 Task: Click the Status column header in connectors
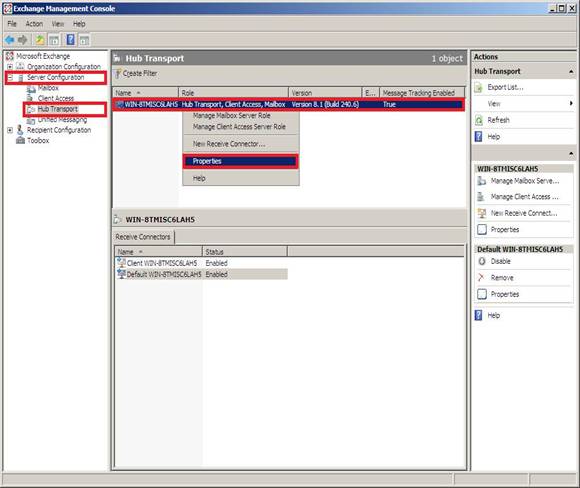pyautogui.click(x=245, y=252)
